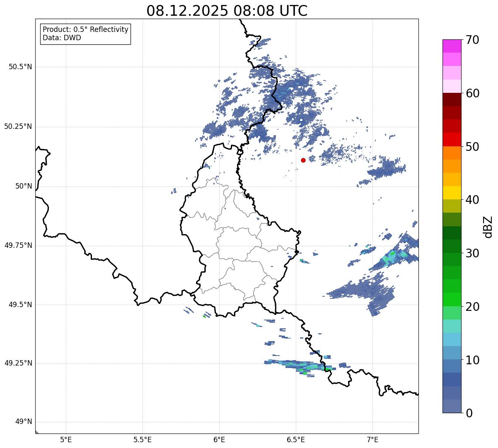The image size is (498, 448).
Task: Click the 6°E longitude label
Action: 219,440
